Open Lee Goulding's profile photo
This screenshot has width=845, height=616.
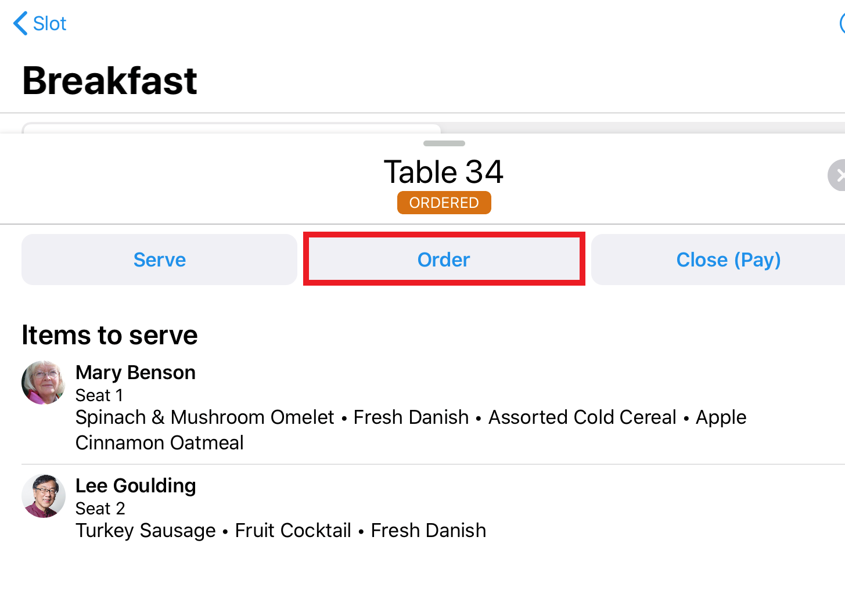(44, 496)
